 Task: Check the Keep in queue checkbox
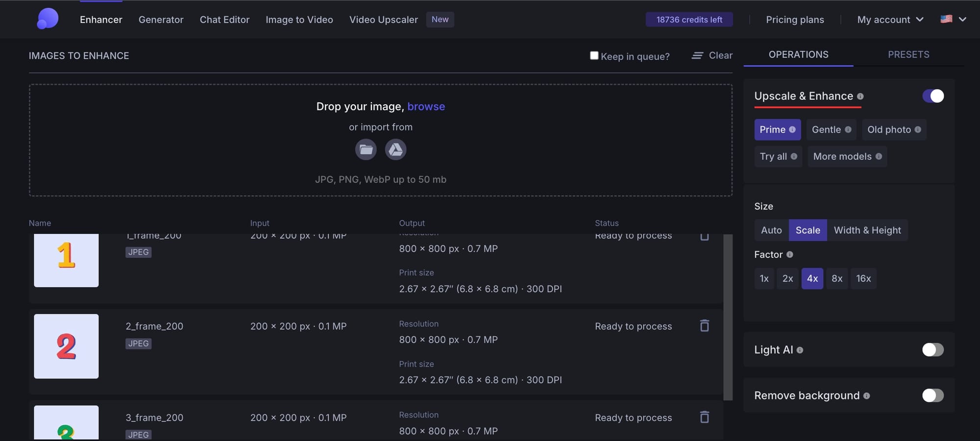594,56
